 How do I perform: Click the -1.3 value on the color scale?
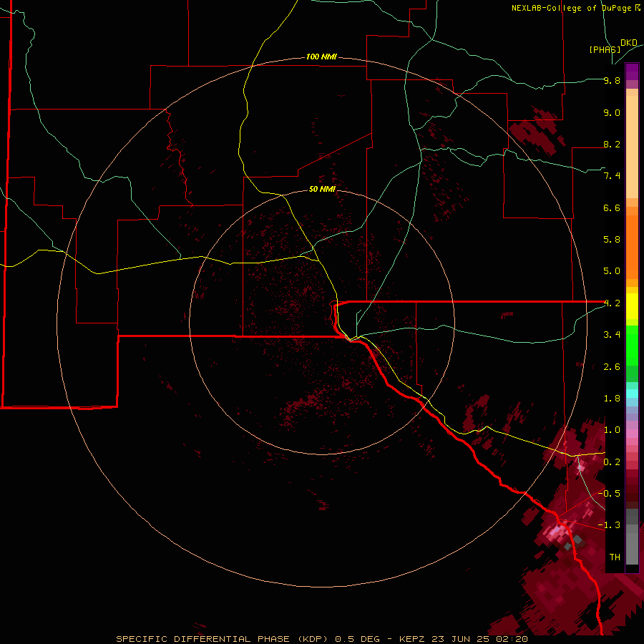(609, 525)
